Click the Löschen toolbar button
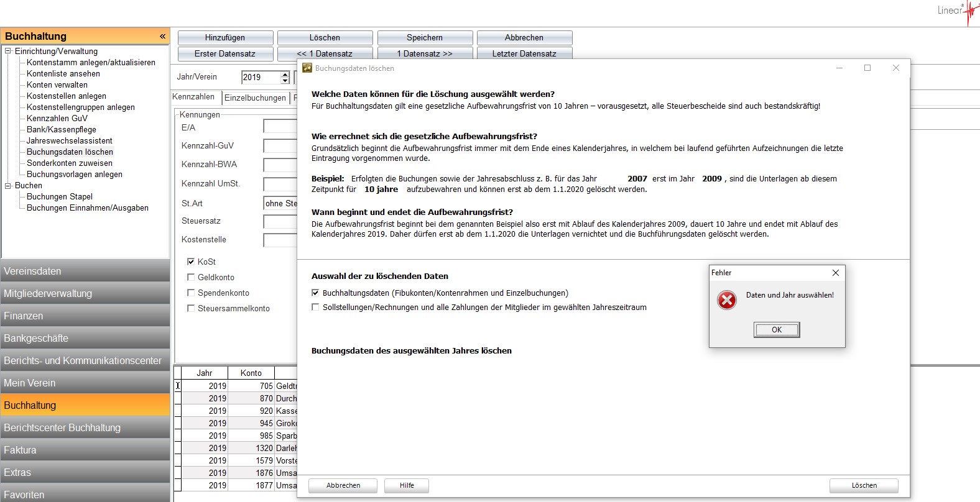This screenshot has width=980, height=502. [x=325, y=37]
